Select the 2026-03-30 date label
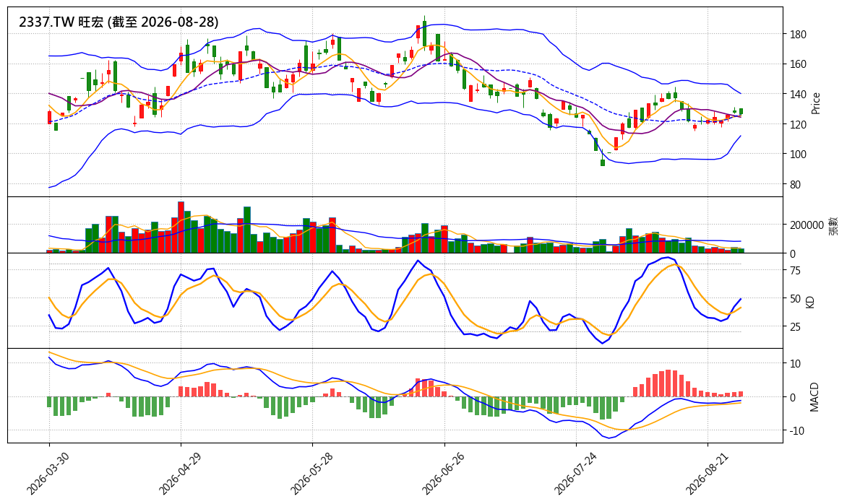Viewport: 847px width, 504px height. pos(48,474)
